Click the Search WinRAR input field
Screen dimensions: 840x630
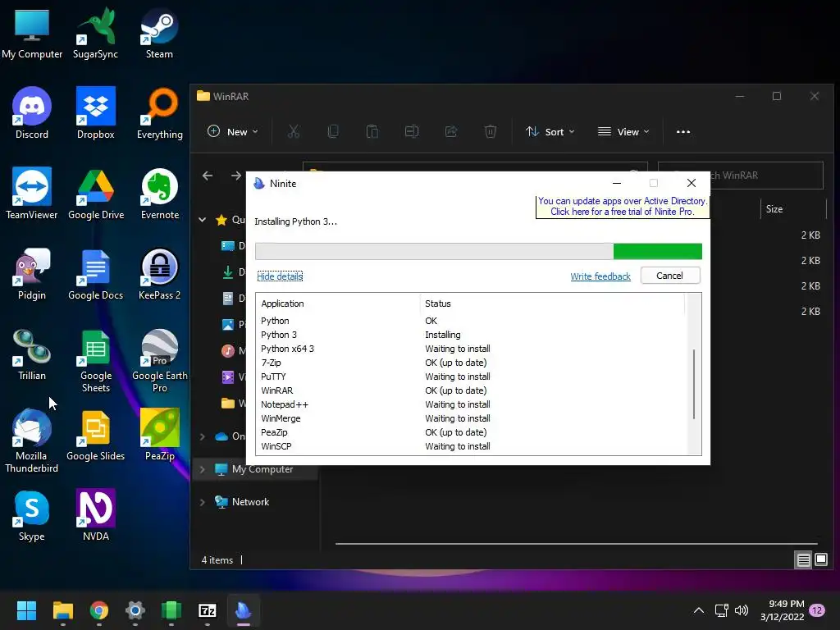pos(741,176)
